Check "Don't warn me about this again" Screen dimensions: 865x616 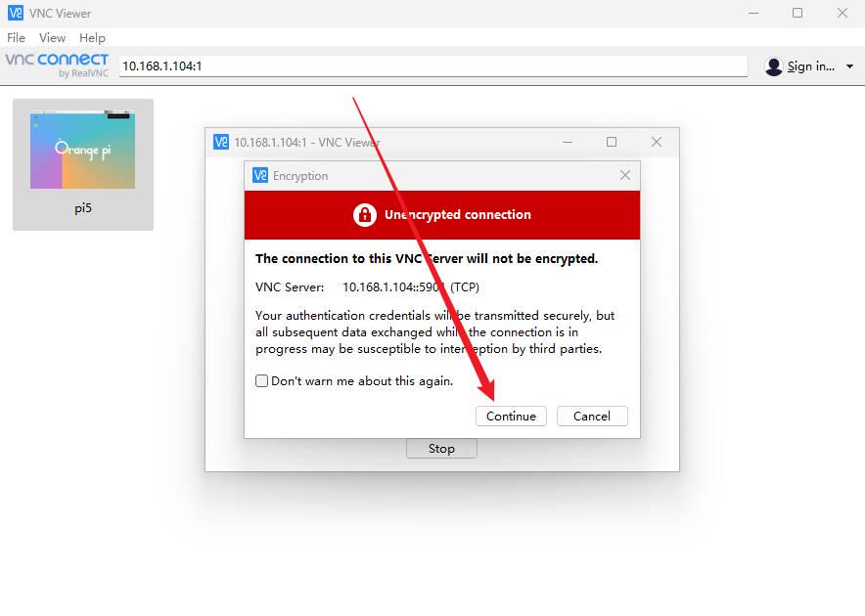[x=261, y=380]
